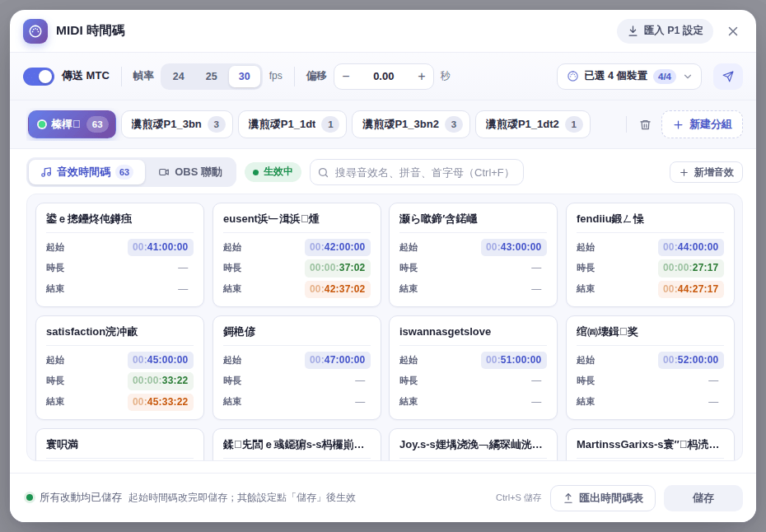Click the iswannasgetslove card title

pyautogui.click(x=445, y=332)
